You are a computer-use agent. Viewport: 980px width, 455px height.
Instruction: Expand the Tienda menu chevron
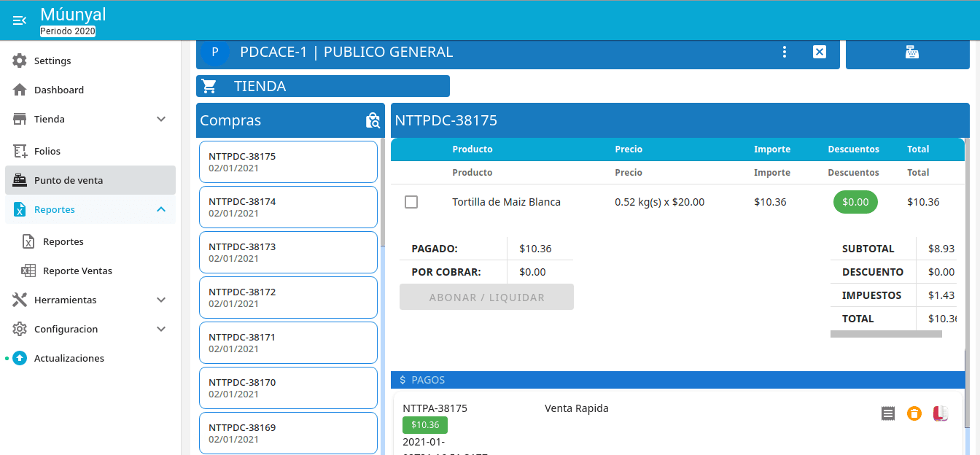coord(161,119)
